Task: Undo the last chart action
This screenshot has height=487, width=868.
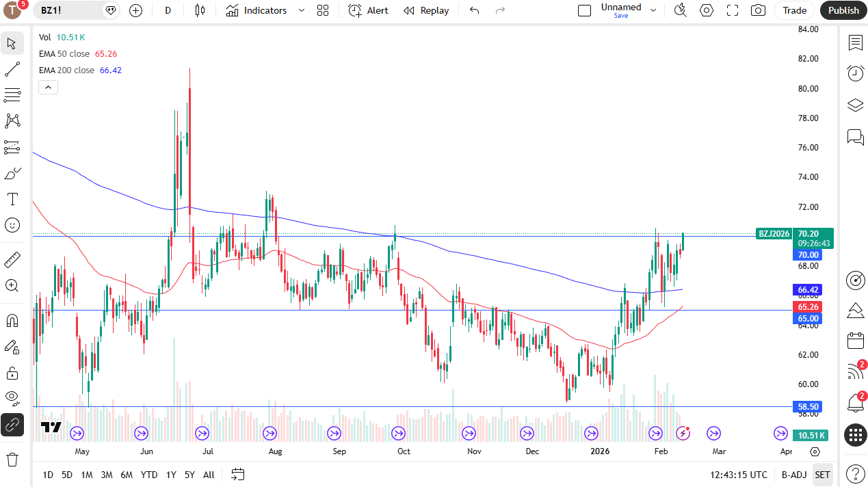Action: pos(475,10)
